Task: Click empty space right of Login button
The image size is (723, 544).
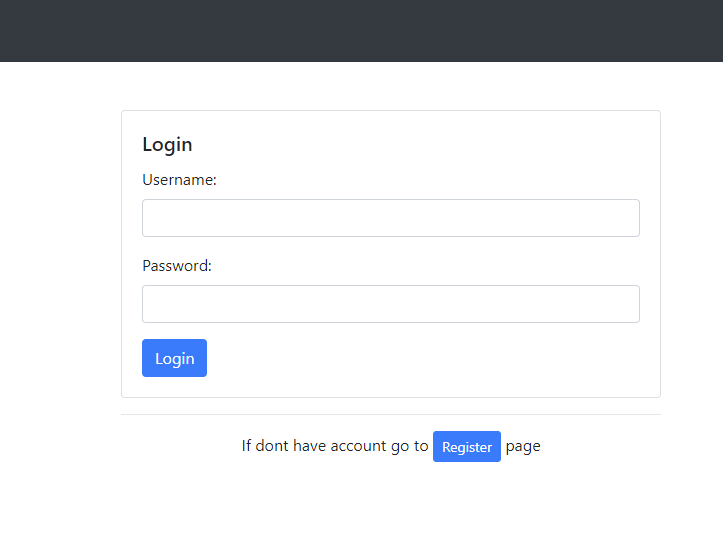Action: [x=420, y=358]
